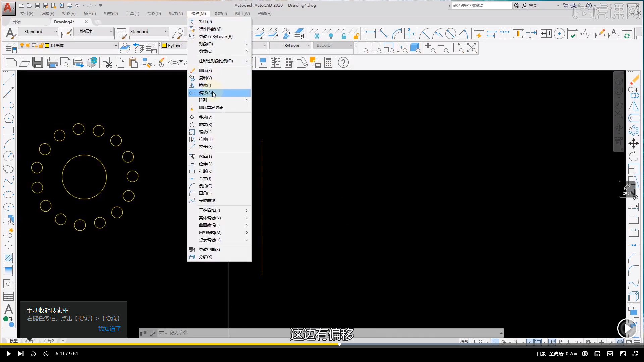Image resolution: width=644 pixels, height=362 pixels.
Task: Click the notes 笔记 pencil button
Action: click(x=627, y=189)
